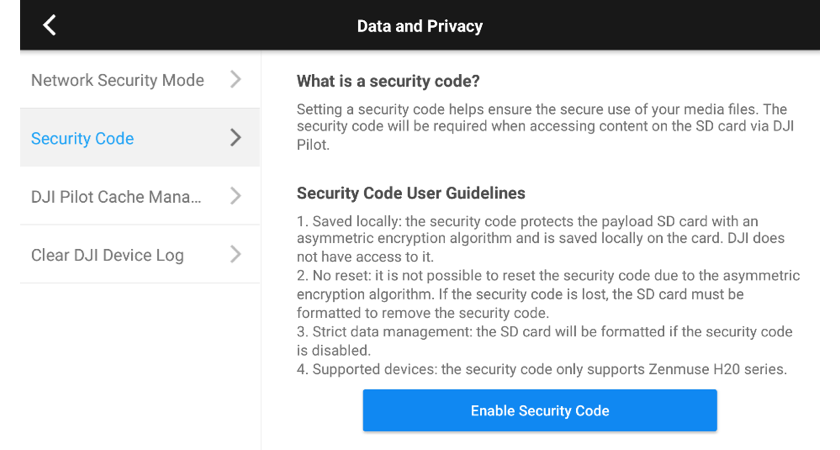Open Network Security Mode settings

click(117, 80)
